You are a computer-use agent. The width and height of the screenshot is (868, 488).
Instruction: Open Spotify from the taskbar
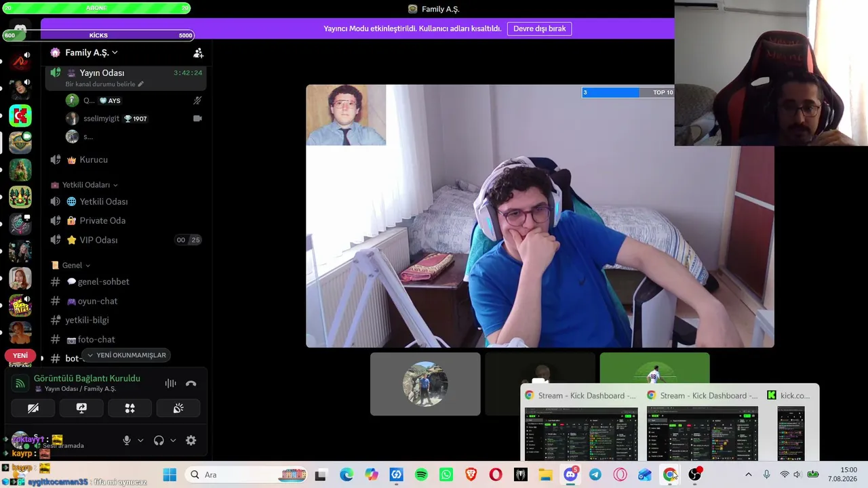point(421,474)
